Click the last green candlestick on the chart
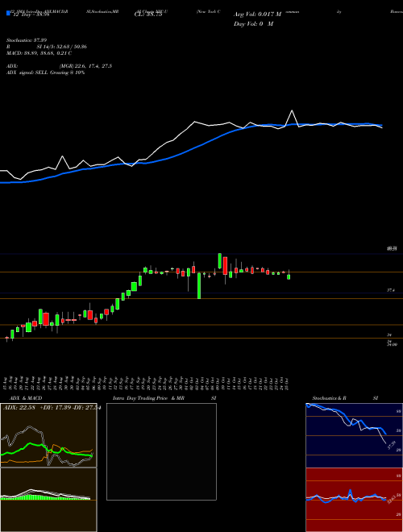The image size is (403, 532). 289,276
